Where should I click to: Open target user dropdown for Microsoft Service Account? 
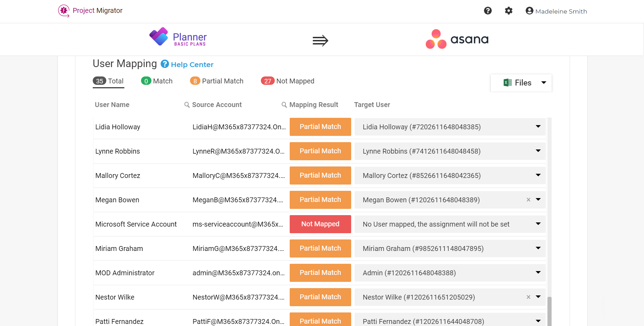click(x=538, y=224)
